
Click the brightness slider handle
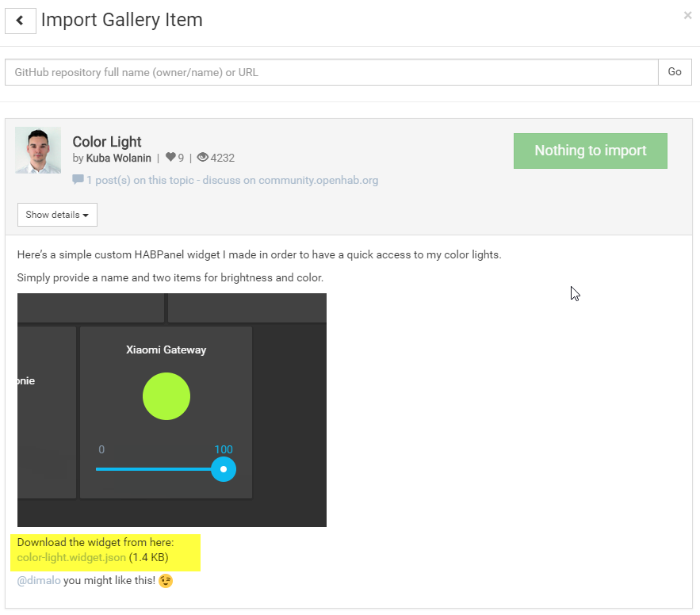(224, 469)
